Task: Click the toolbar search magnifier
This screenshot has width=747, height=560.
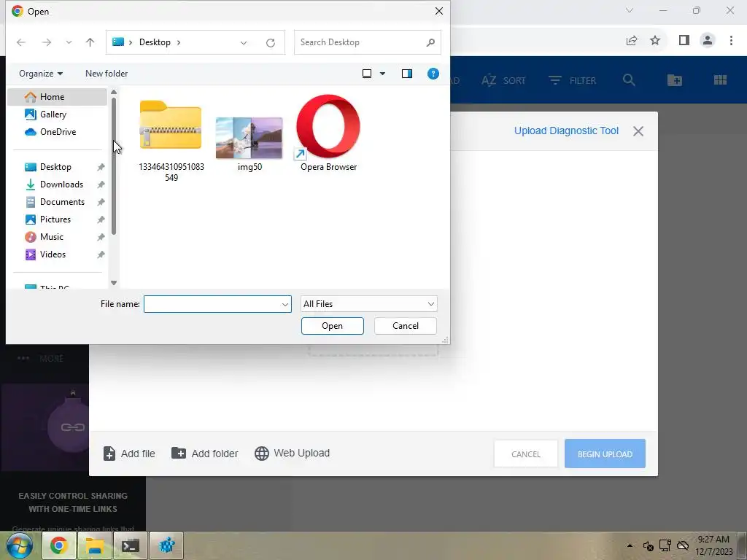Action: (629, 80)
